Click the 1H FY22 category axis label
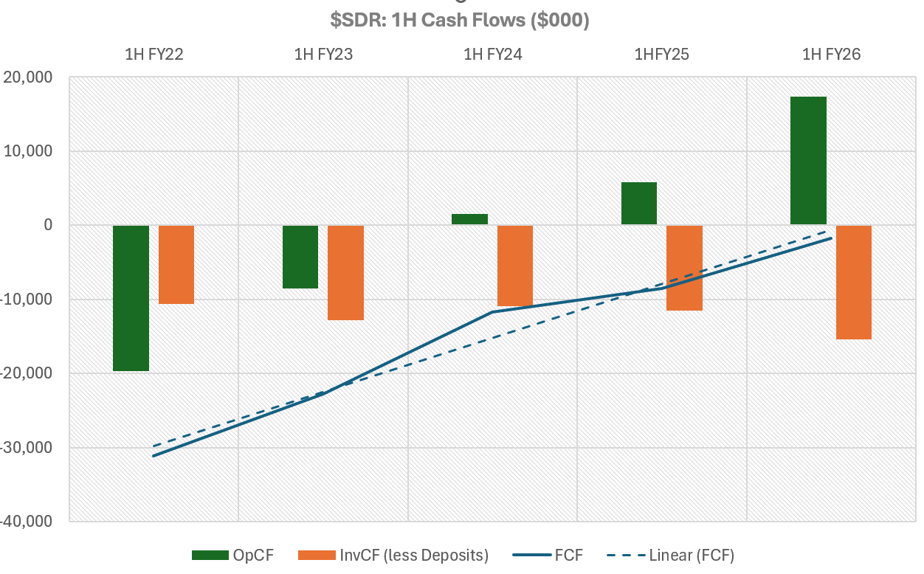This screenshot has width=924, height=574. click(x=154, y=54)
